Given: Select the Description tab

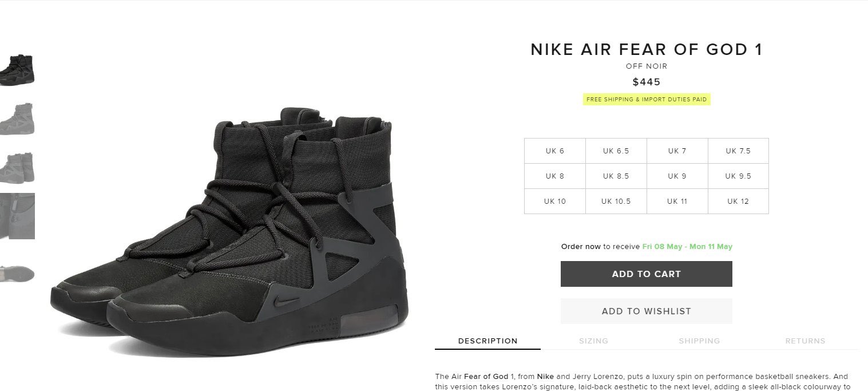Looking at the screenshot, I should [x=487, y=341].
